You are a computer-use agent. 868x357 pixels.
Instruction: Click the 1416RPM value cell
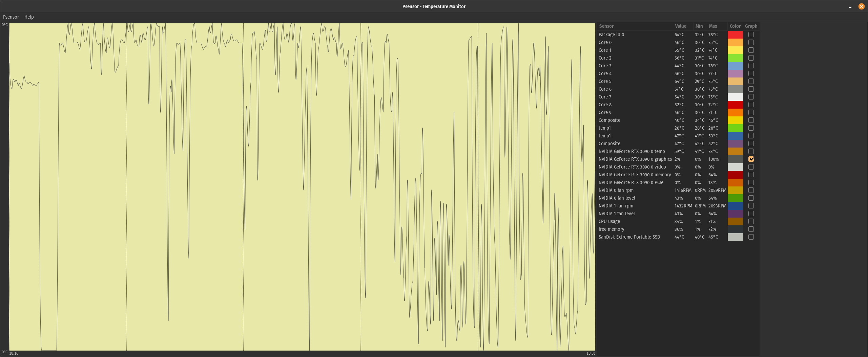683,190
